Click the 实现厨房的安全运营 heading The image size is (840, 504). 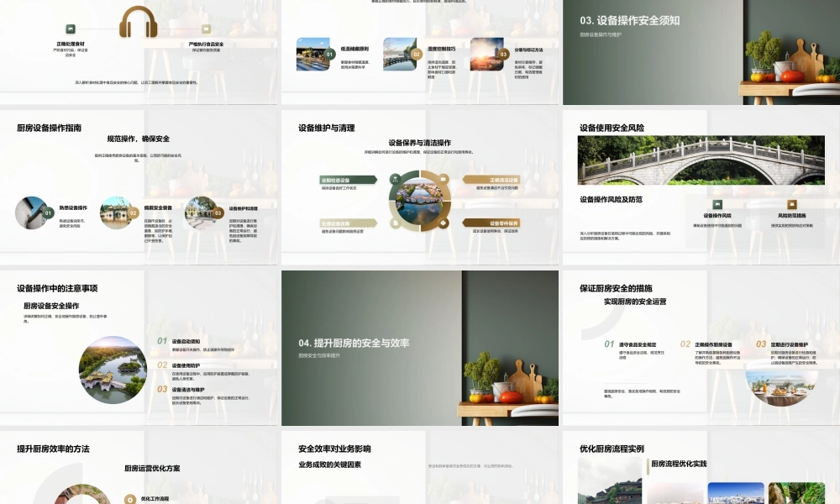pos(635,302)
